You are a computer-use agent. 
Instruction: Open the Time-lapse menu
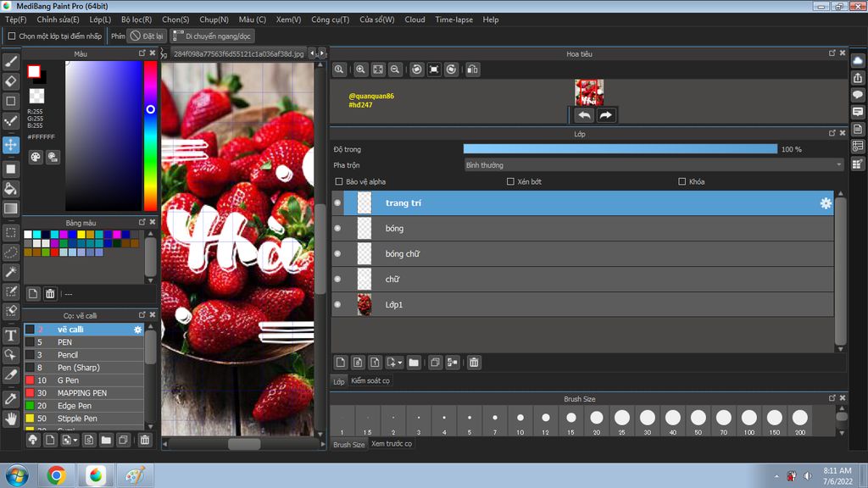454,19
